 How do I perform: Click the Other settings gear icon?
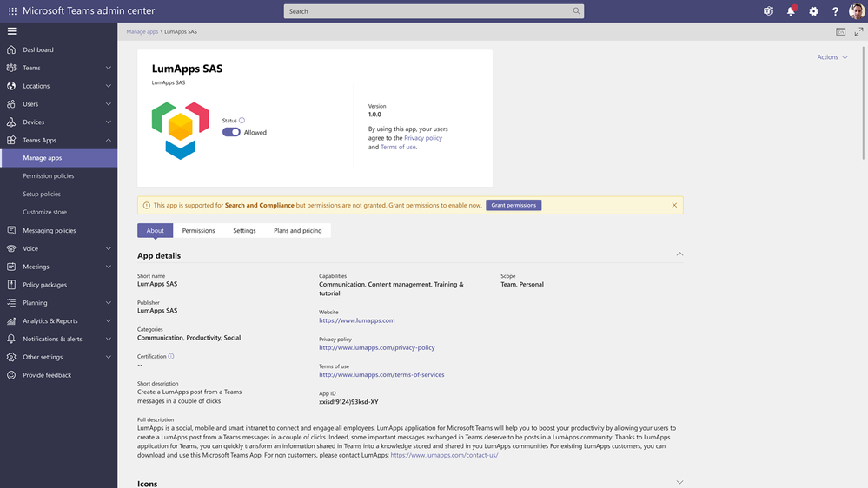[x=11, y=357]
